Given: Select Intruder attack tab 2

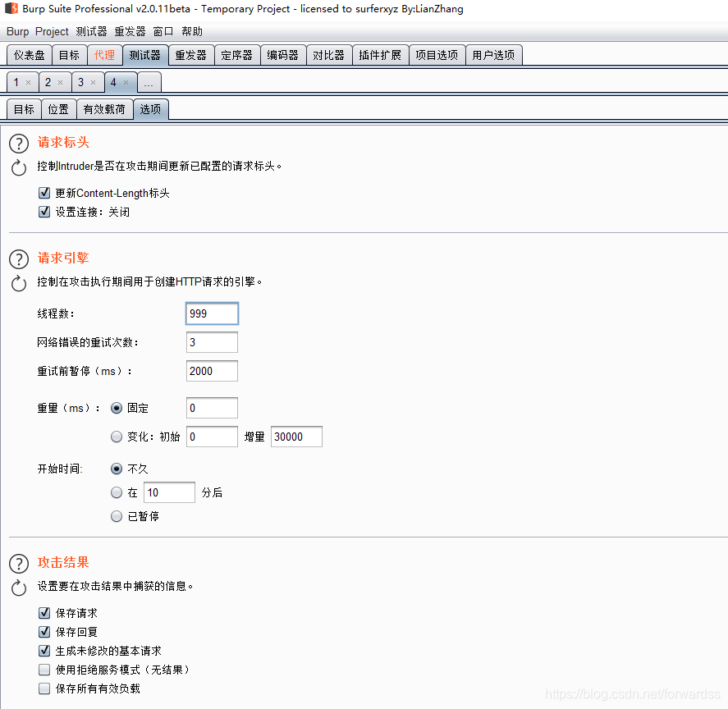Looking at the screenshot, I should point(48,82).
